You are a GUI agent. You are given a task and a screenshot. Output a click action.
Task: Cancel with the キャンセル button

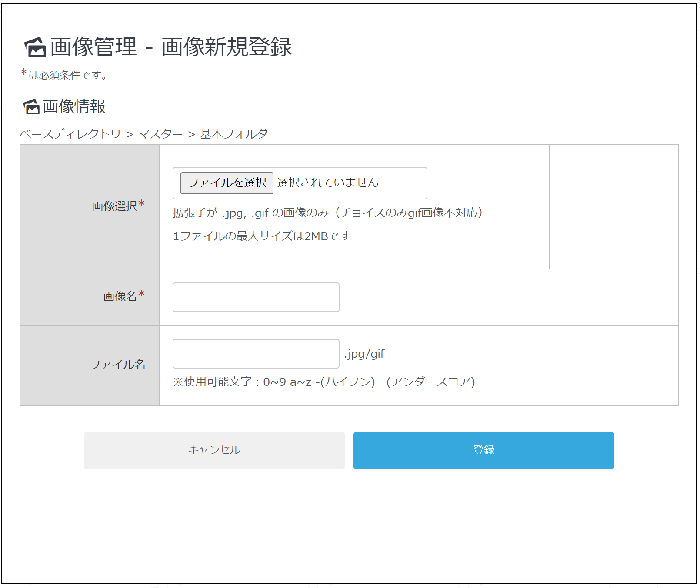214,450
